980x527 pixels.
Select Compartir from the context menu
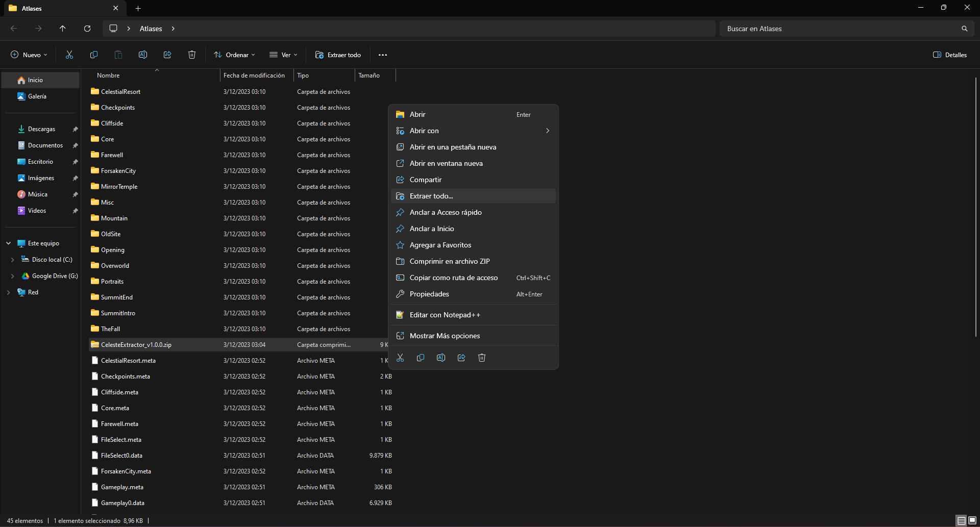pos(473,180)
